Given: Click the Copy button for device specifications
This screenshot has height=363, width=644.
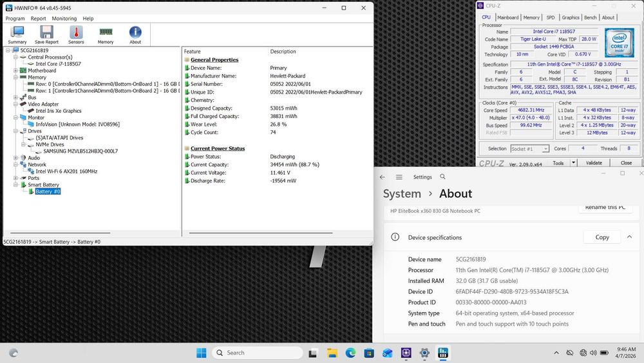Looking at the screenshot, I should [602, 237].
